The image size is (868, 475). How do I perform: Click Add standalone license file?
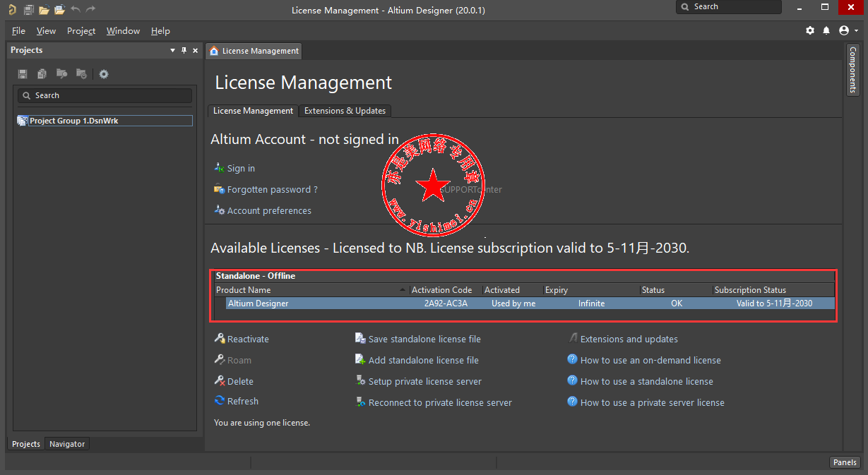coord(423,360)
